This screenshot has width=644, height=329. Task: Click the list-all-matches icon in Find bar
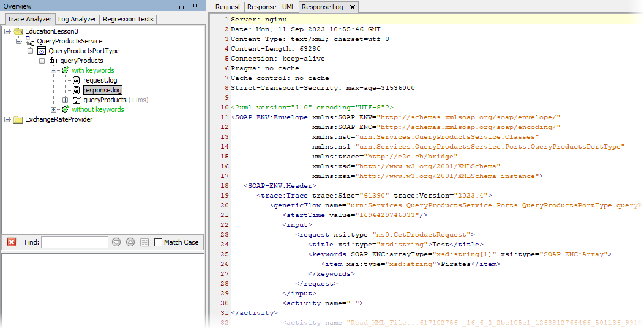point(144,242)
